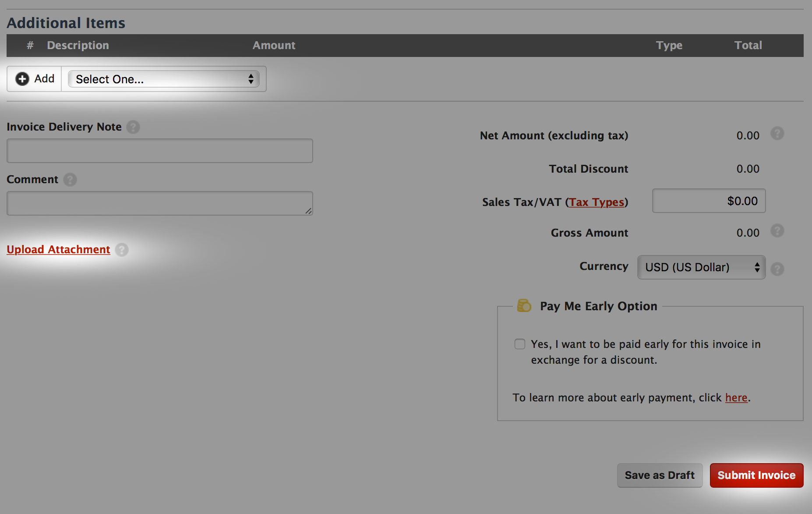Screen dimensions: 812x514
Task: Open the Select One item dropdown
Action: tap(164, 79)
